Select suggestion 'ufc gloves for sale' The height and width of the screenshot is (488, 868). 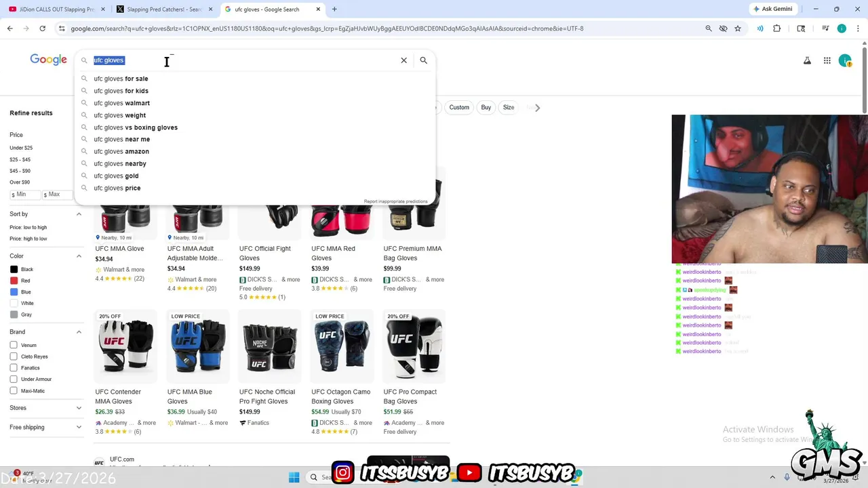pyautogui.click(x=255, y=79)
